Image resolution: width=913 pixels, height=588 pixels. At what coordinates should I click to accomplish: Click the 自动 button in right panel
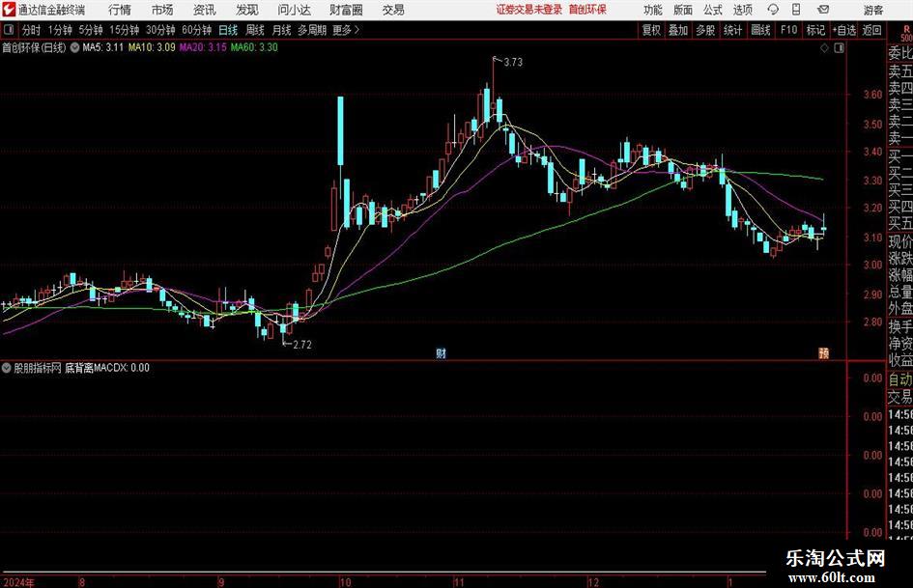point(899,379)
